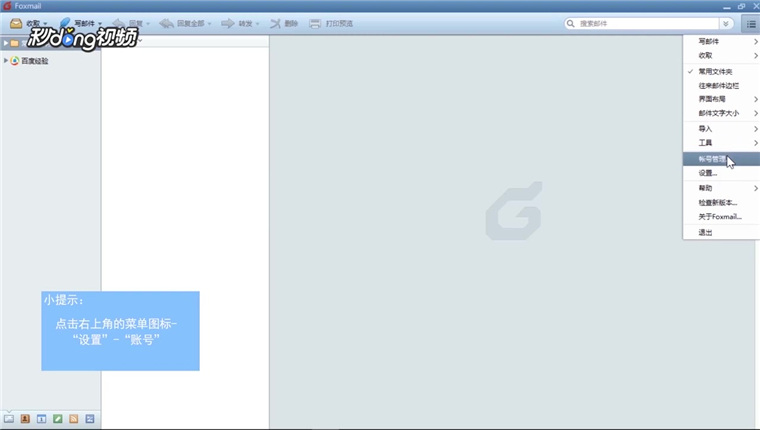
Task: Expand the 百度经验 account tree arrow
Action: [5, 61]
